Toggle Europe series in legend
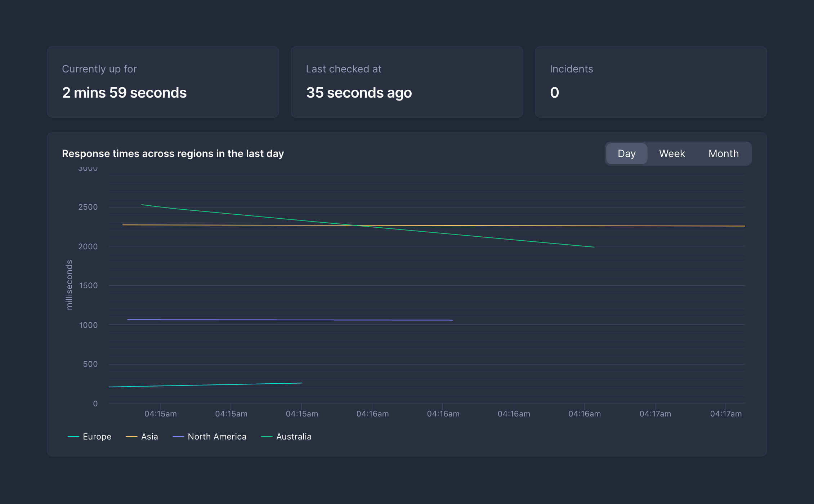The width and height of the screenshot is (814, 504). (97, 437)
